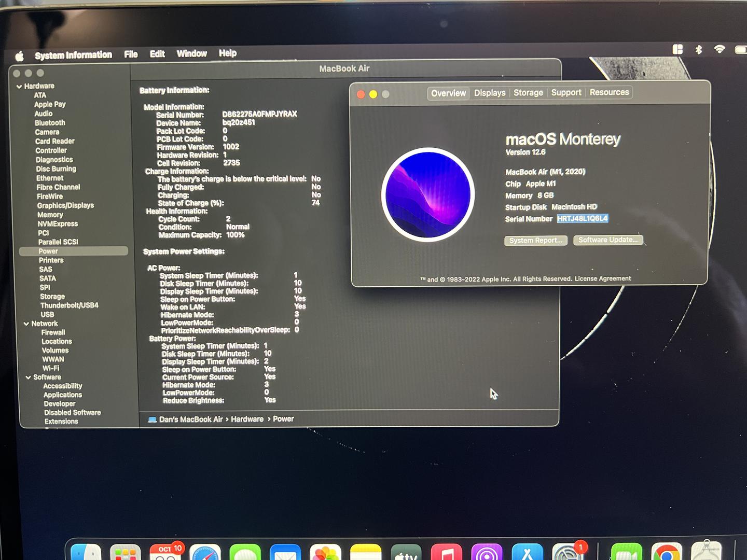The height and width of the screenshot is (560, 747).
Task: Select Apple Pay in the sidebar
Action: 50,104
